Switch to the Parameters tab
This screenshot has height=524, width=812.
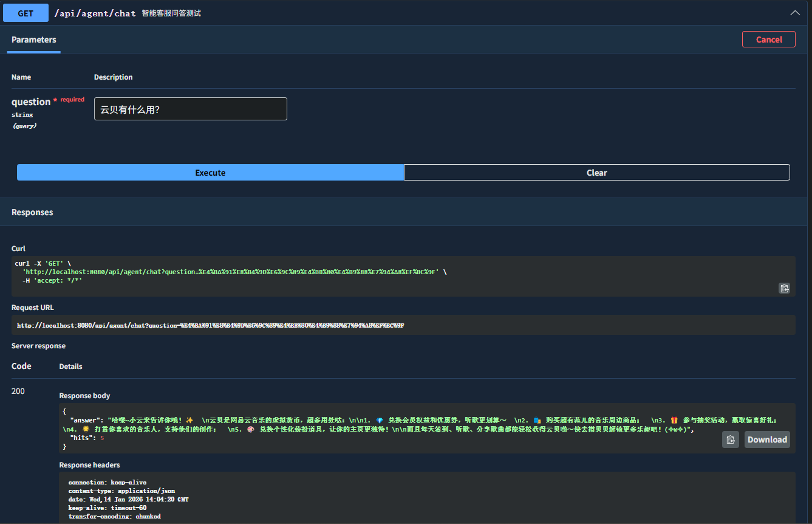33,40
